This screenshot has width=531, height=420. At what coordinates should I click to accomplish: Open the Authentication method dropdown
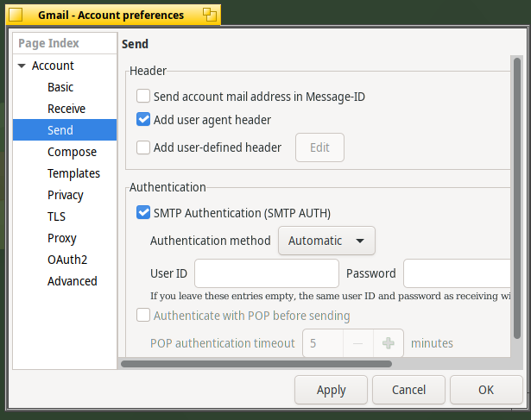(x=326, y=241)
